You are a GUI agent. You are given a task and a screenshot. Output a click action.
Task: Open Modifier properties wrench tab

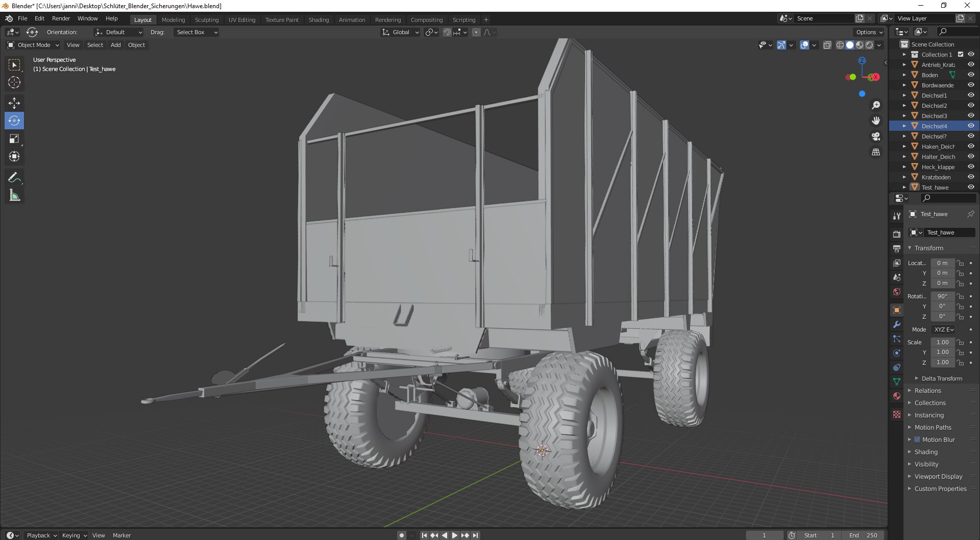pyautogui.click(x=897, y=324)
